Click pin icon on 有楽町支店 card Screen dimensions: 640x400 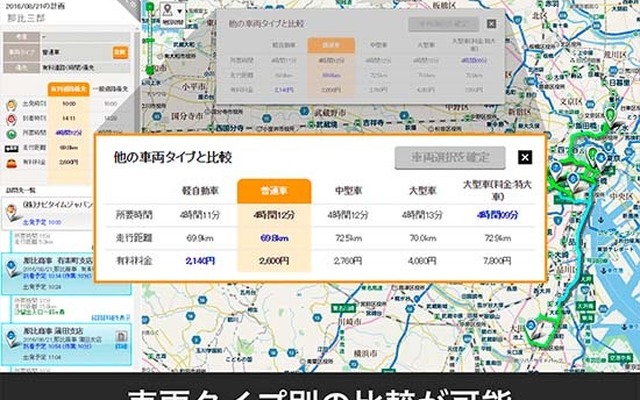pyautogui.click(x=12, y=269)
